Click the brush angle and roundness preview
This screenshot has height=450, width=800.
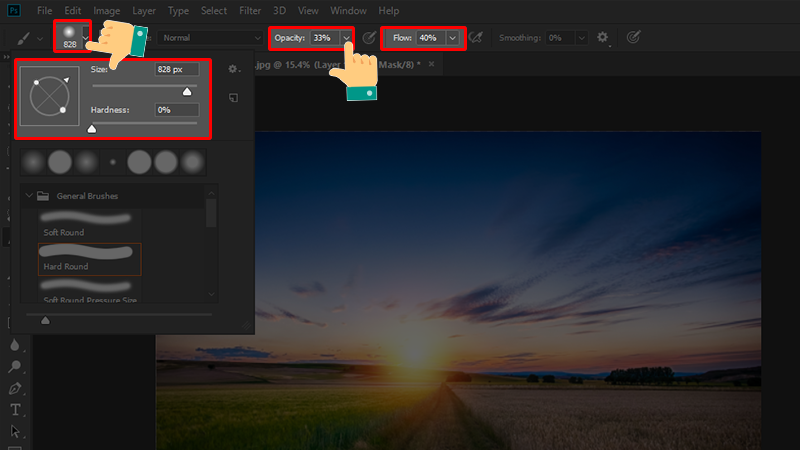[x=49, y=96]
